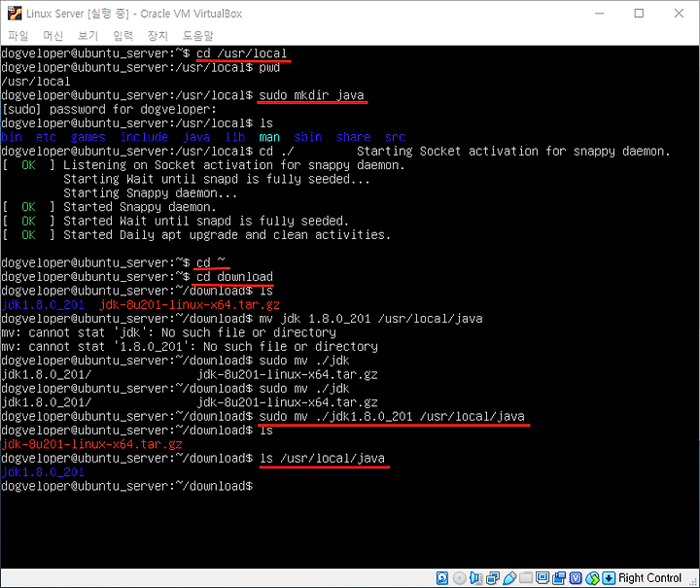The image size is (700, 588).
Task: Click the 'Linux Server' window title text
Action: click(x=134, y=14)
